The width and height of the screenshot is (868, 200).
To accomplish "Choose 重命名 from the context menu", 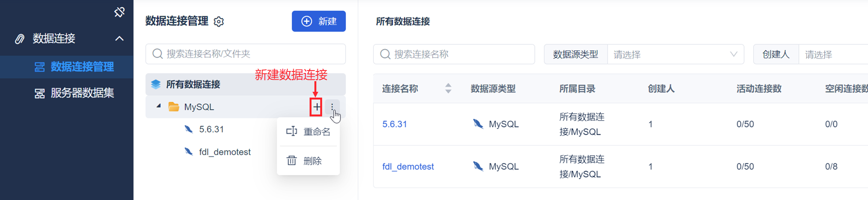I will point(308,132).
